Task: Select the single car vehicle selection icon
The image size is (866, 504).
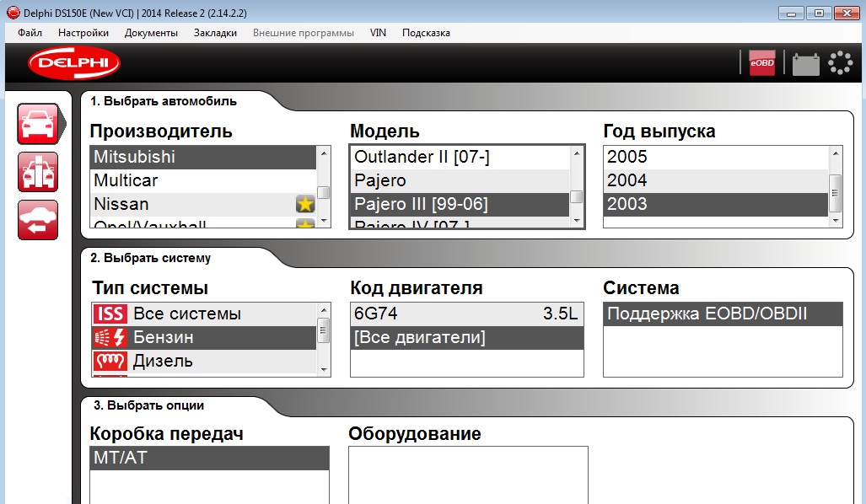Action: [x=38, y=124]
